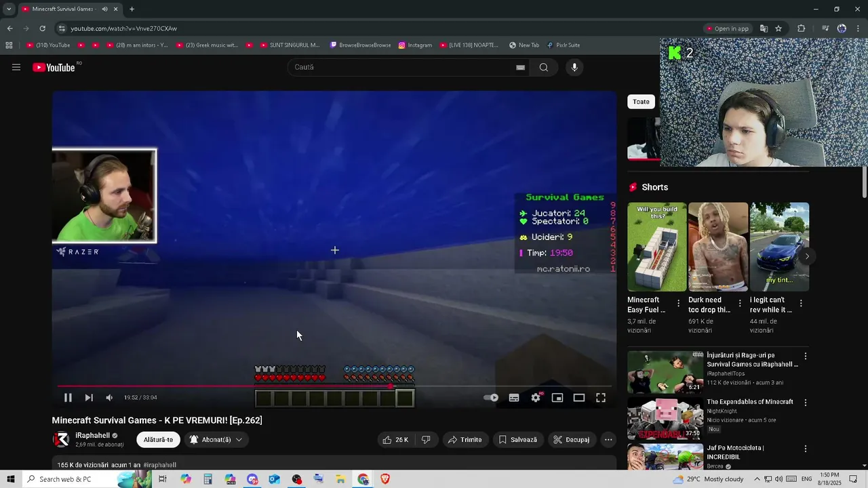This screenshot has height=488, width=868.
Task: Open options for Jaf Pe Motocicleta video
Action: pos(806,449)
